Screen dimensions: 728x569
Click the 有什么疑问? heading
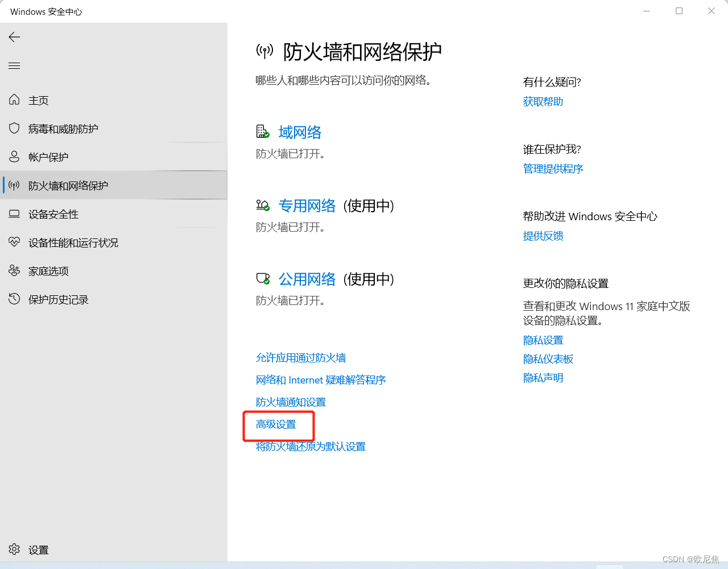coord(552,82)
